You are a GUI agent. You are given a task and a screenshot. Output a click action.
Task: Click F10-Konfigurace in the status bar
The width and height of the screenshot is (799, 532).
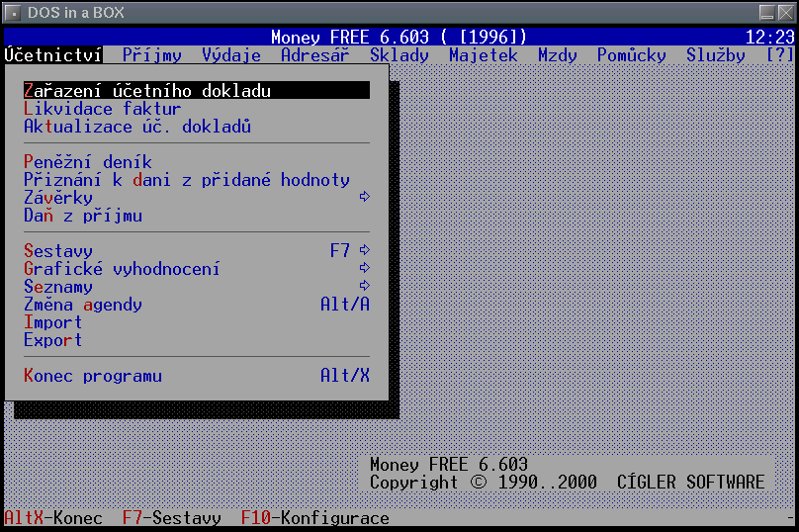(x=315, y=518)
